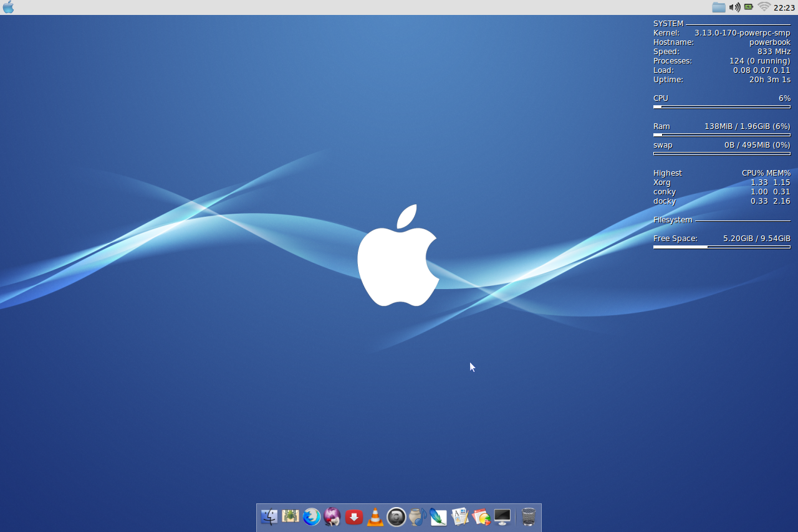Viewport: 798px width, 532px height.
Task: Click the volume speaker icon in the panel
Action: 734,7
